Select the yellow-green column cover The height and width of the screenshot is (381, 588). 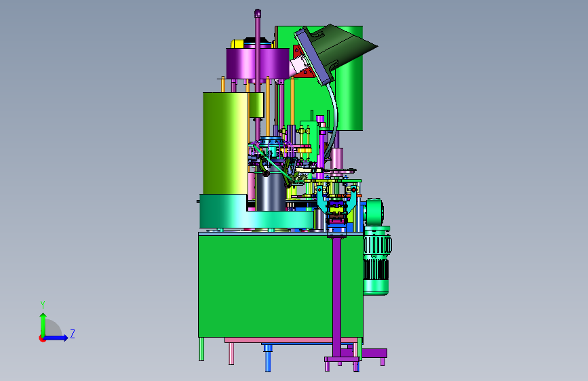tap(225, 143)
